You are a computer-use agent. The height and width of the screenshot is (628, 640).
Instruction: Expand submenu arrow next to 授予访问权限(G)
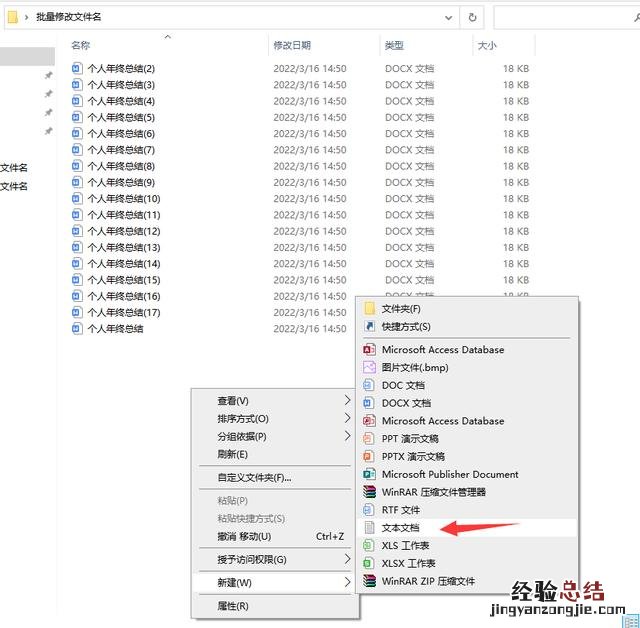(x=347, y=559)
